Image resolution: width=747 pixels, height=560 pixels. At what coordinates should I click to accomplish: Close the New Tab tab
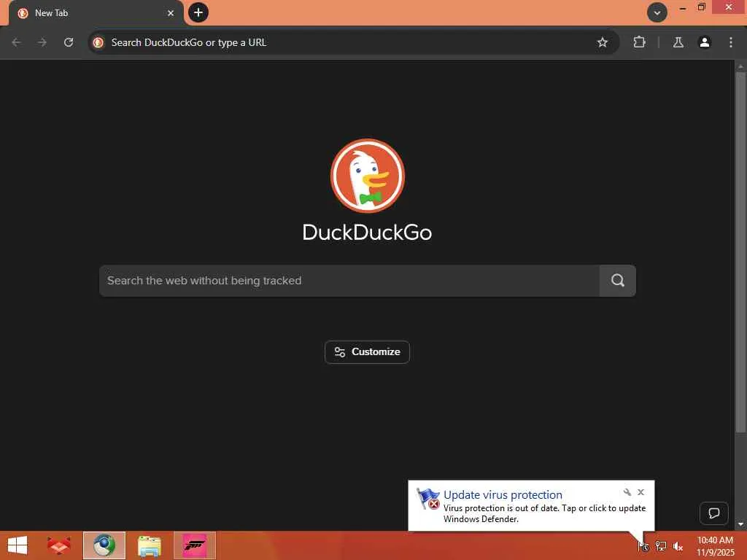tap(171, 13)
